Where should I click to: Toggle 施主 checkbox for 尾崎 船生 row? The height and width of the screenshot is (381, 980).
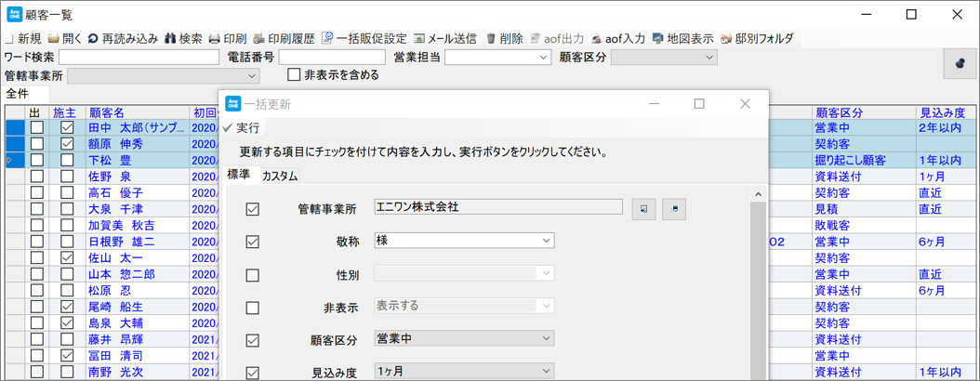67,307
